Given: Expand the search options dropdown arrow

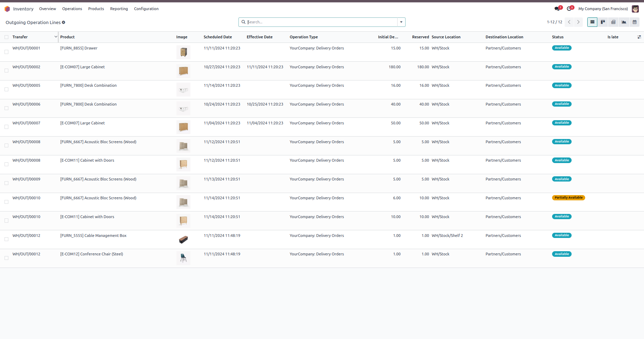Looking at the screenshot, I should point(401,22).
